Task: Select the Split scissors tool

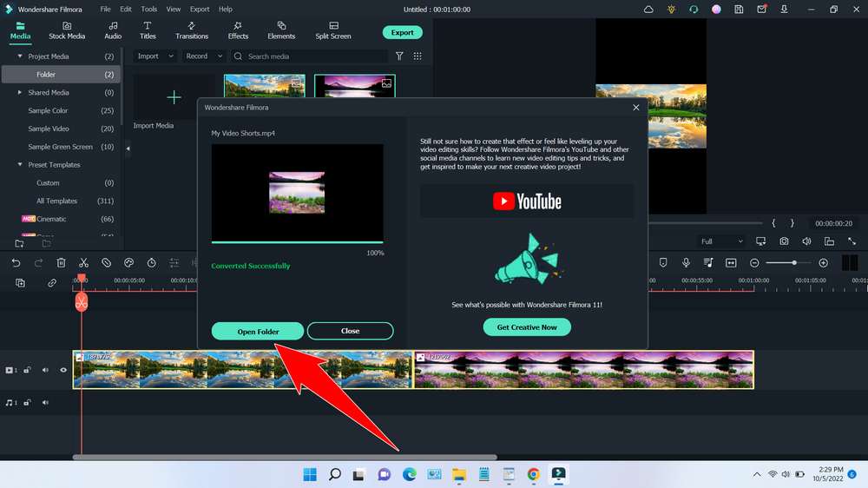Action: tap(83, 263)
